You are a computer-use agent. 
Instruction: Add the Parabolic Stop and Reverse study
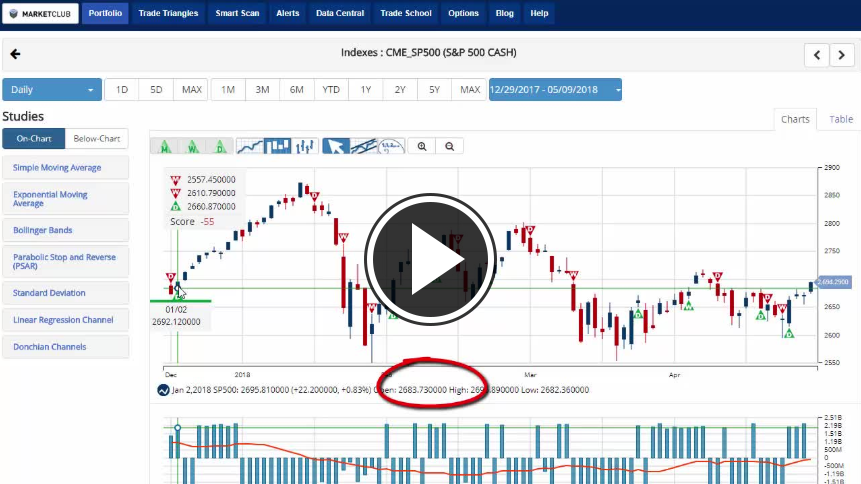(x=65, y=262)
